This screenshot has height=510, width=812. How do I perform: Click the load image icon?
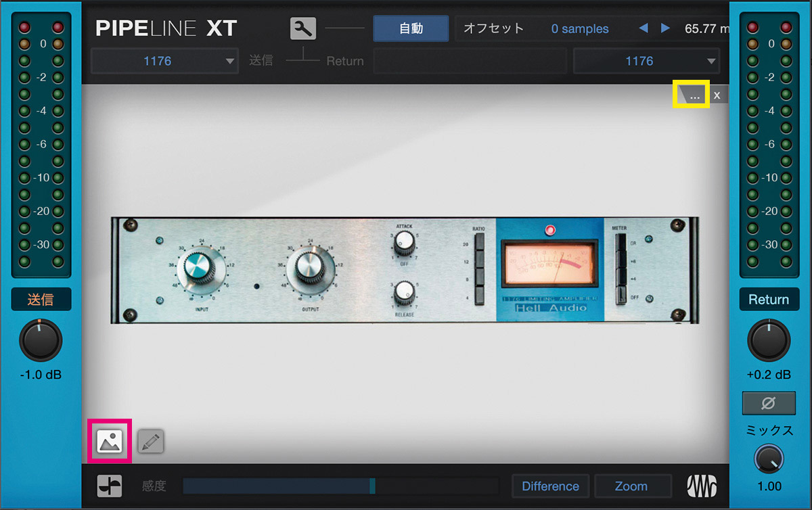tap(110, 441)
